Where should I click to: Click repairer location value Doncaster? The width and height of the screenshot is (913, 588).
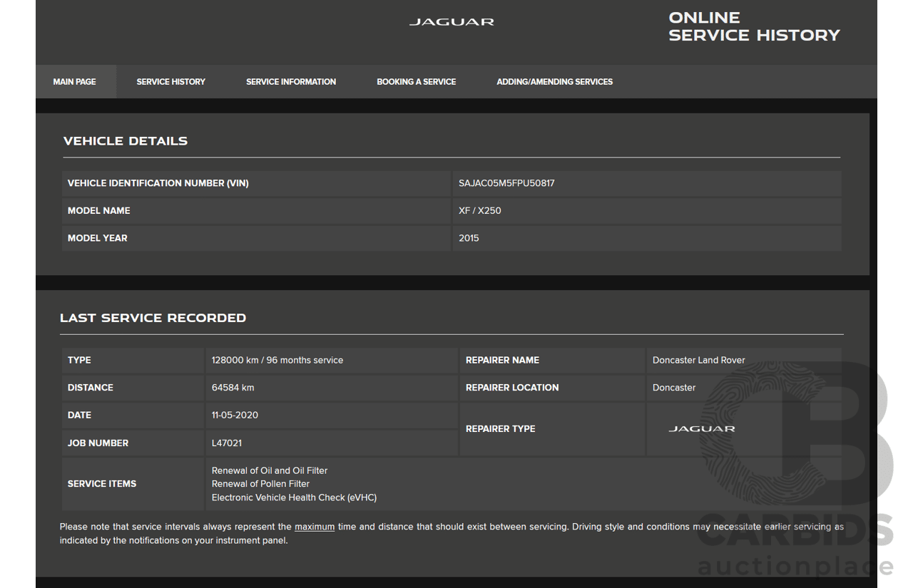(674, 388)
